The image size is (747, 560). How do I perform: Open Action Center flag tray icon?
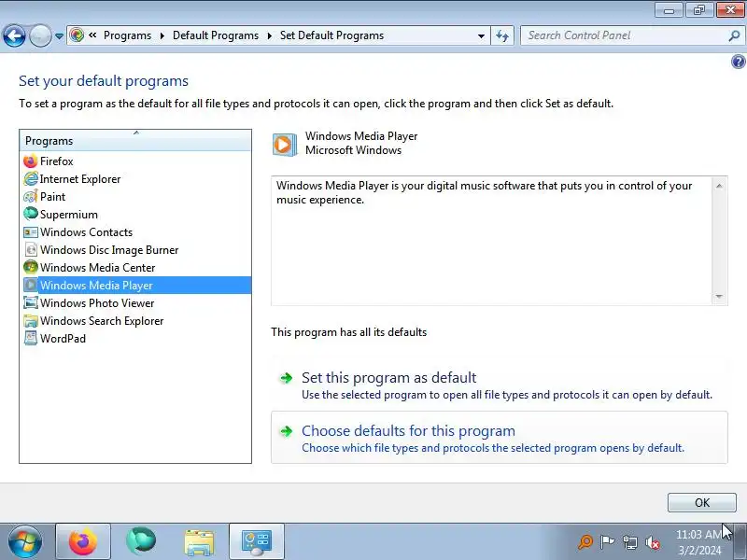tap(608, 542)
